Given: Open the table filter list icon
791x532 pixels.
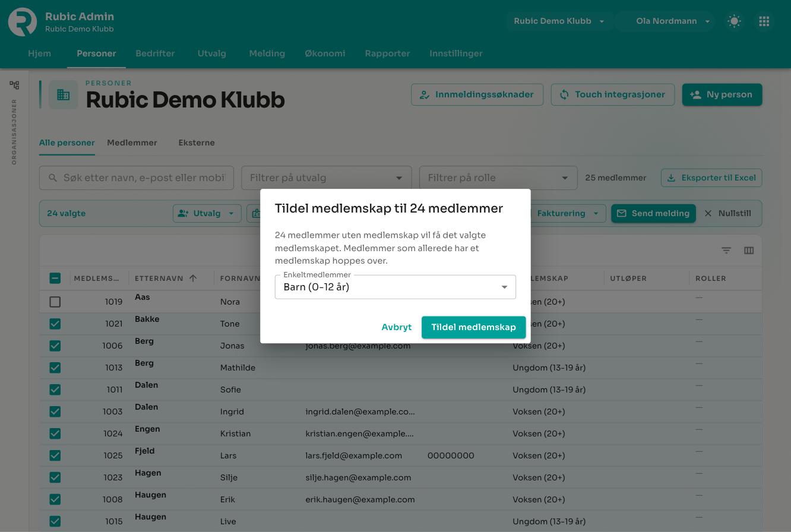Looking at the screenshot, I should tap(726, 251).
